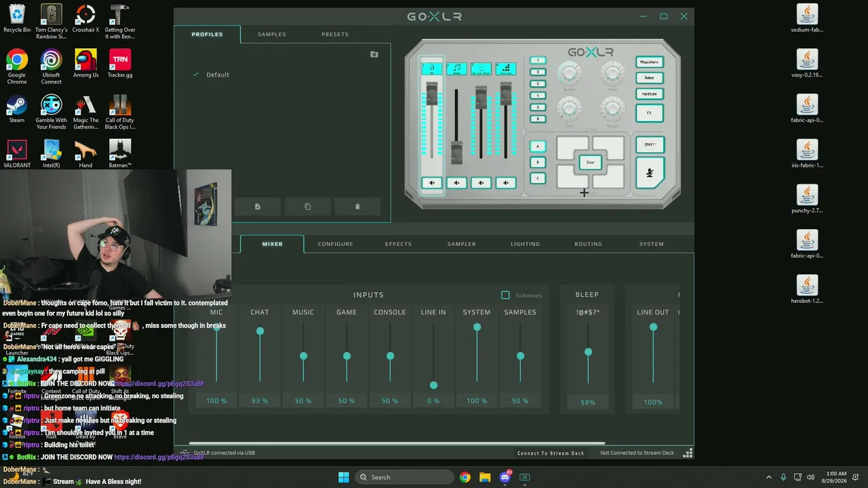Show hidden icons in system tray
The image size is (868, 488).
click(768, 477)
